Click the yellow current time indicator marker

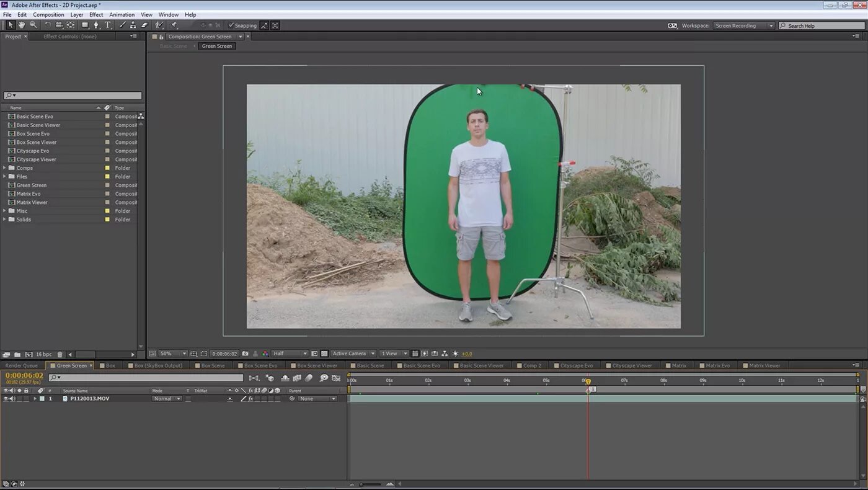pos(588,381)
